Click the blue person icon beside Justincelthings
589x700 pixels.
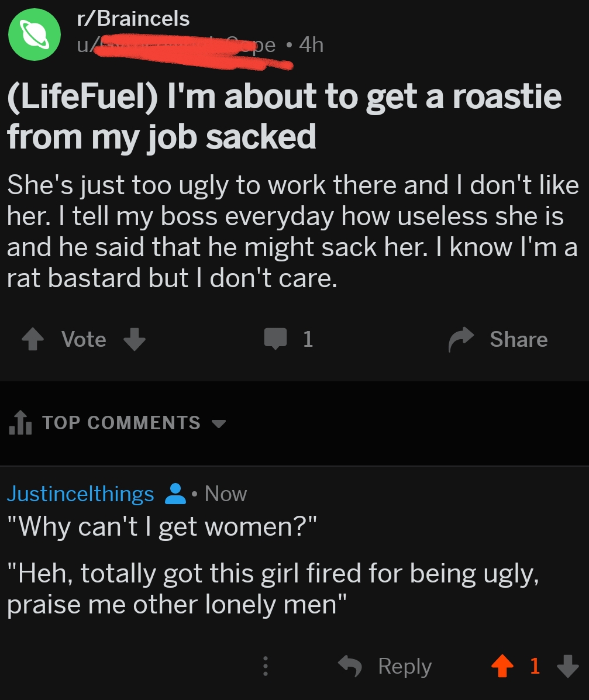click(x=176, y=494)
